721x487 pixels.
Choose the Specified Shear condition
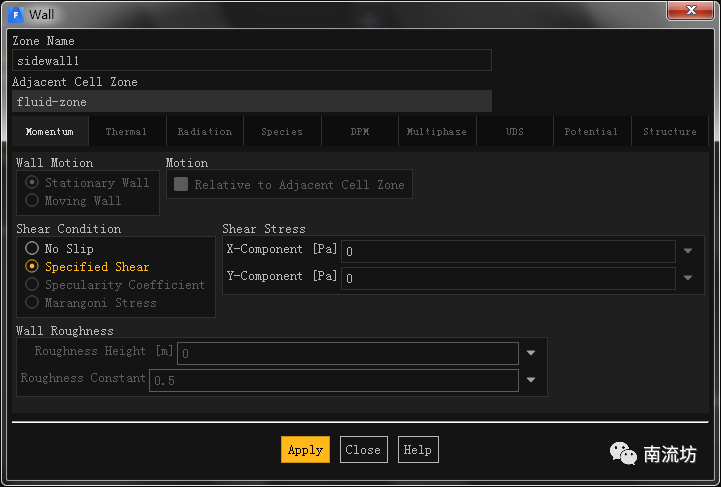click(32, 266)
